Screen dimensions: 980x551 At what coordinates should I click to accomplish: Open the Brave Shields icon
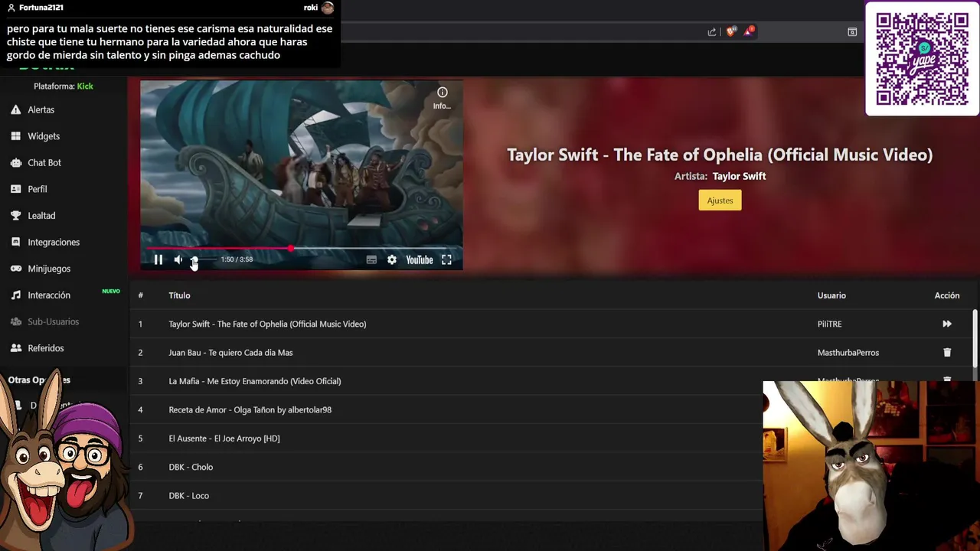click(731, 31)
